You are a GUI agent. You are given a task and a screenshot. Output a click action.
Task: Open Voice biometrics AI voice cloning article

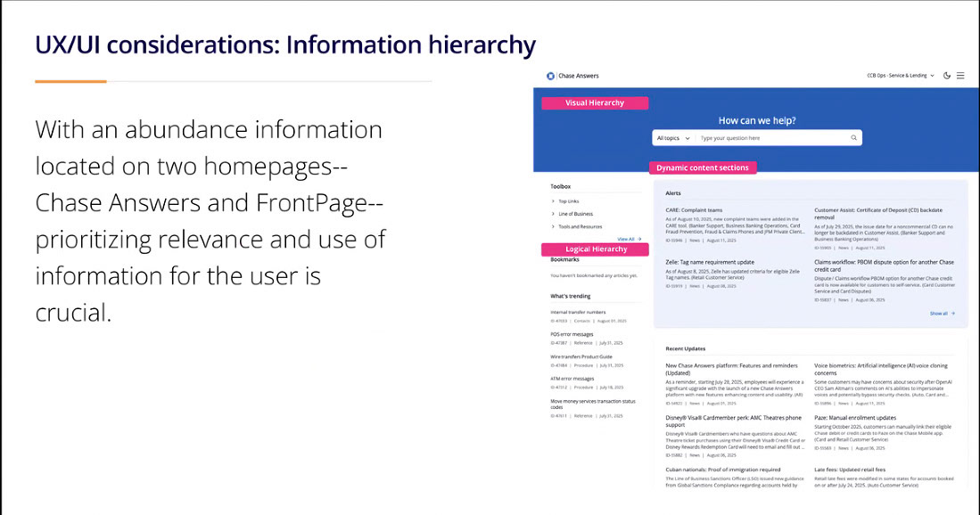point(881,369)
